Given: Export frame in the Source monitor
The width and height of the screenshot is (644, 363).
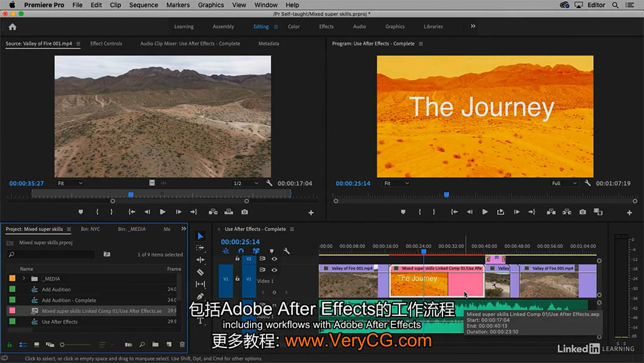Looking at the screenshot, I should coord(244,212).
